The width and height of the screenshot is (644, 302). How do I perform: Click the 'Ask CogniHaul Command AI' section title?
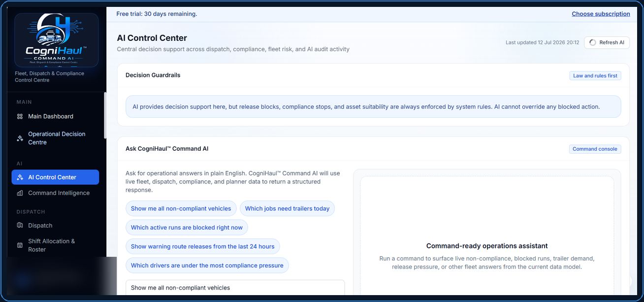click(167, 149)
